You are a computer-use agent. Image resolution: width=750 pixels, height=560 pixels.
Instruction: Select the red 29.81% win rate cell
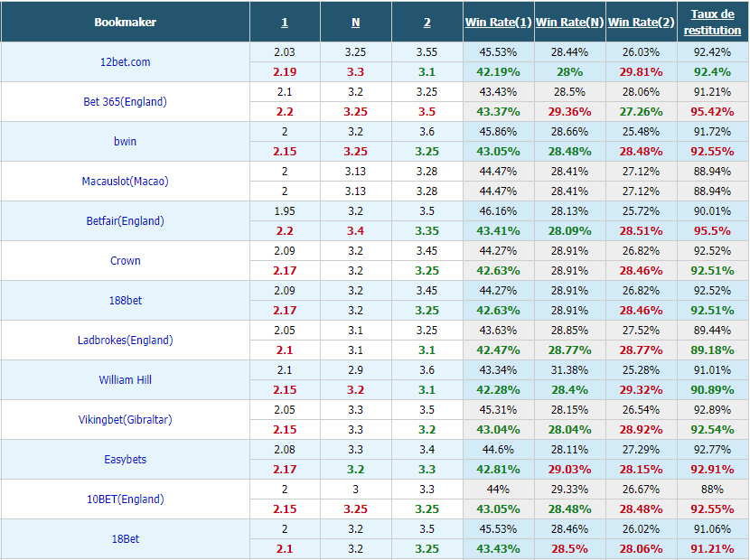click(641, 72)
